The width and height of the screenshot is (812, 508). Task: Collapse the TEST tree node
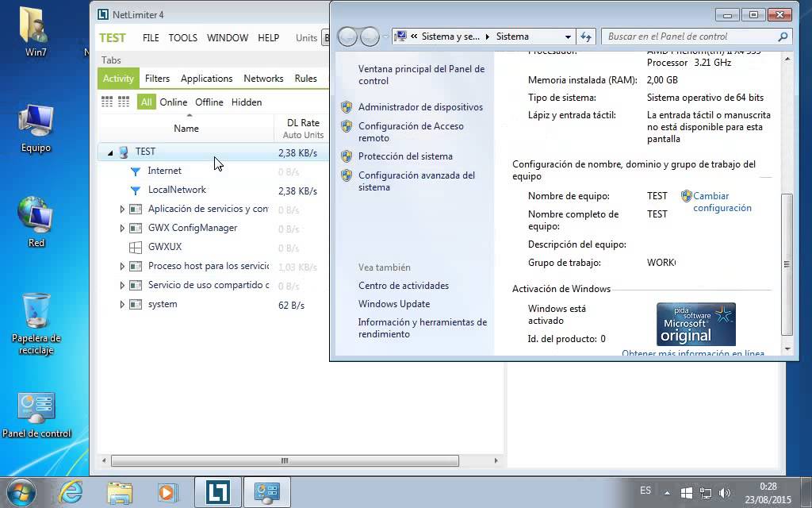(110, 153)
